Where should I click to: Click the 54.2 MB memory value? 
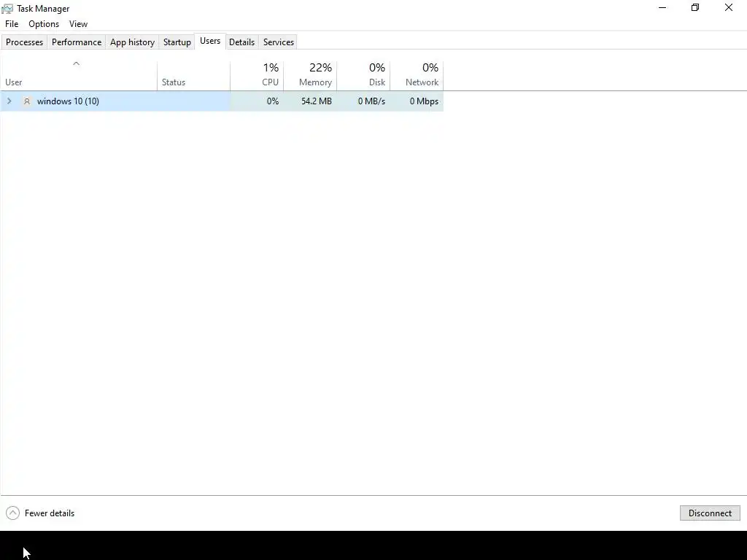pyautogui.click(x=317, y=101)
